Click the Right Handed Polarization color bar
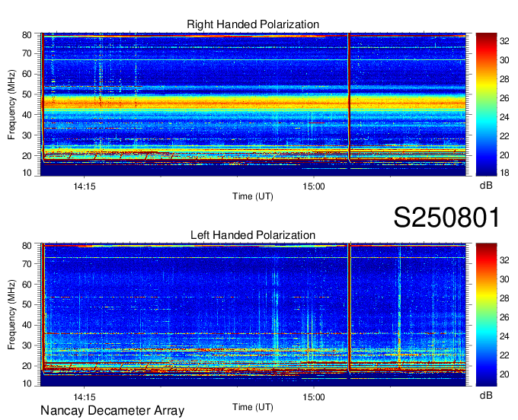Image resolution: width=518 pixels, height=420 pixels. (x=486, y=104)
